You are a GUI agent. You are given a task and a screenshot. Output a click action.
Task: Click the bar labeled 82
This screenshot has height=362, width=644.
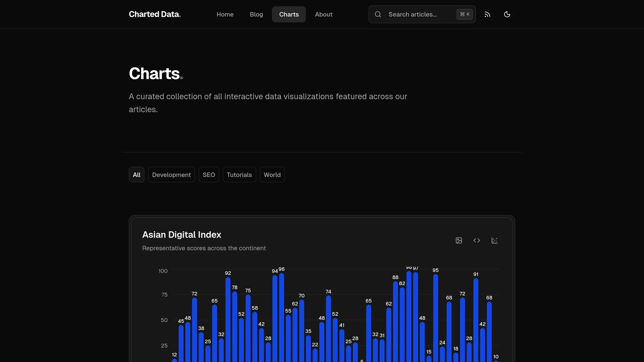(x=402, y=325)
